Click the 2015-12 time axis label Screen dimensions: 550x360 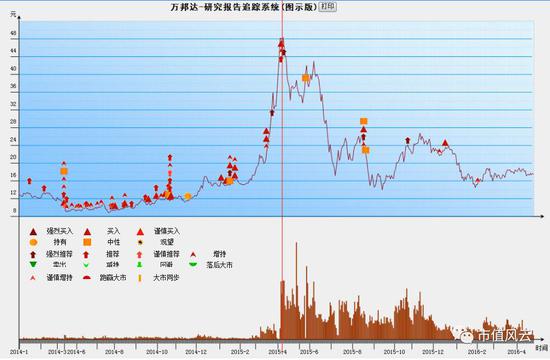click(x=434, y=352)
